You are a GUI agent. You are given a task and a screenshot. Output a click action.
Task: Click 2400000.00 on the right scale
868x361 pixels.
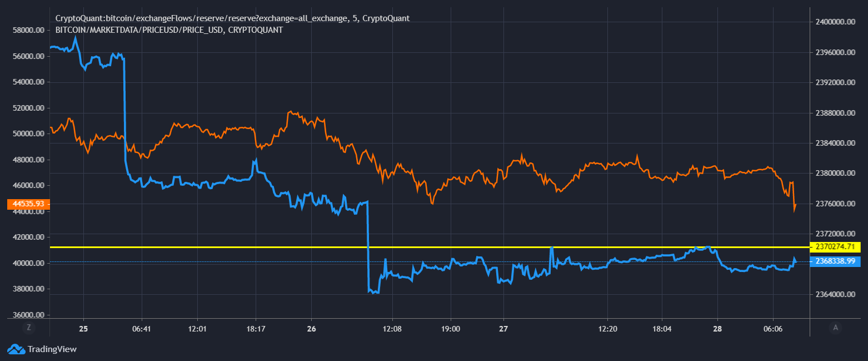pyautogui.click(x=836, y=22)
